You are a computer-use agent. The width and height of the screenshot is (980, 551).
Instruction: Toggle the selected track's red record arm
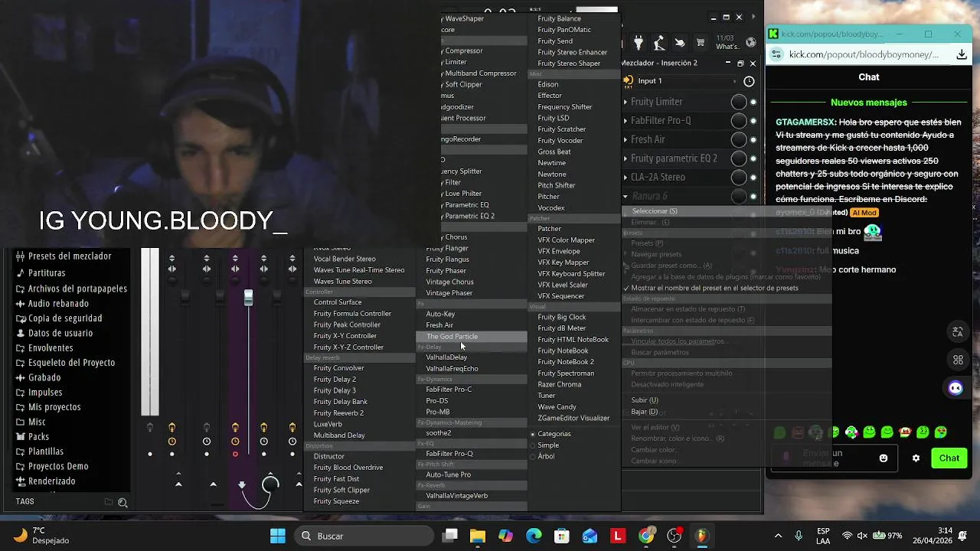235,455
